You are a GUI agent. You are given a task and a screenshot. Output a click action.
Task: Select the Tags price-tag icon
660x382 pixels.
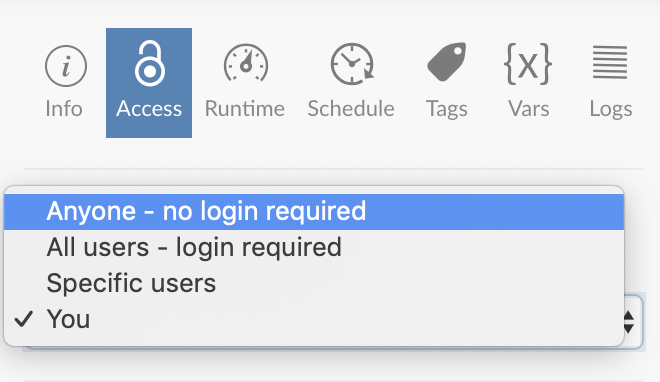(x=447, y=62)
